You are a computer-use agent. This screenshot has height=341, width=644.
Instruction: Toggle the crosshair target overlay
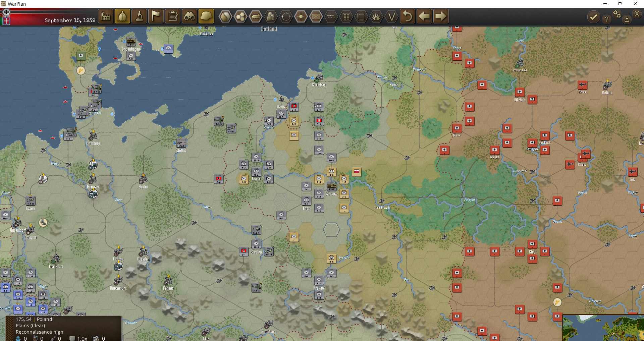[286, 16]
